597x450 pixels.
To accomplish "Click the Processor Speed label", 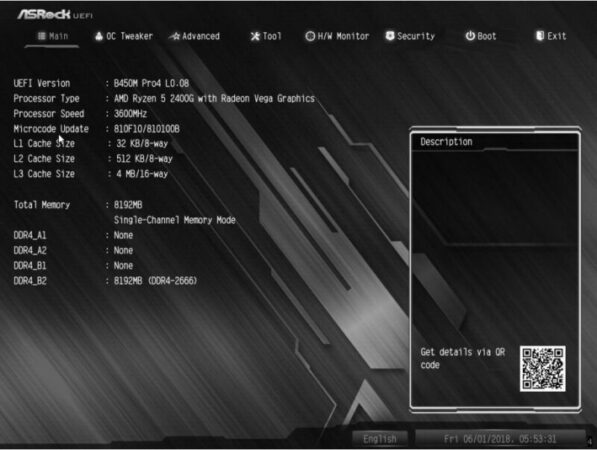I will [49, 114].
